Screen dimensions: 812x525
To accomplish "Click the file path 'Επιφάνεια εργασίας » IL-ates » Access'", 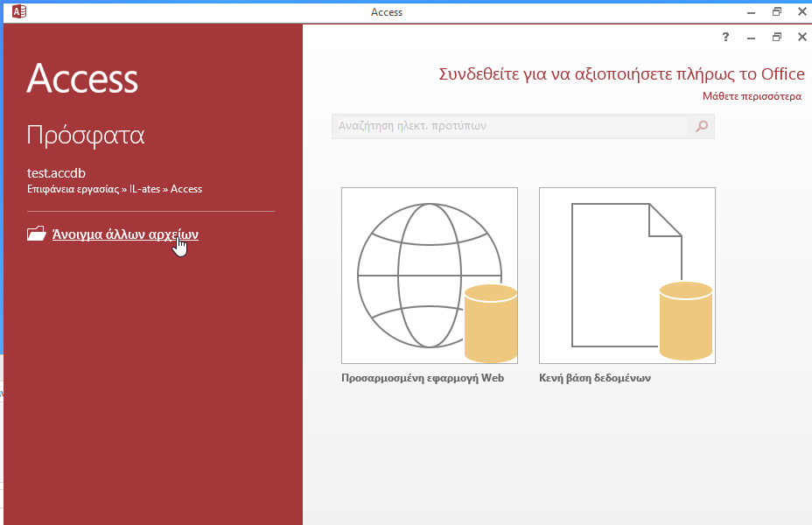I will 115,189.
